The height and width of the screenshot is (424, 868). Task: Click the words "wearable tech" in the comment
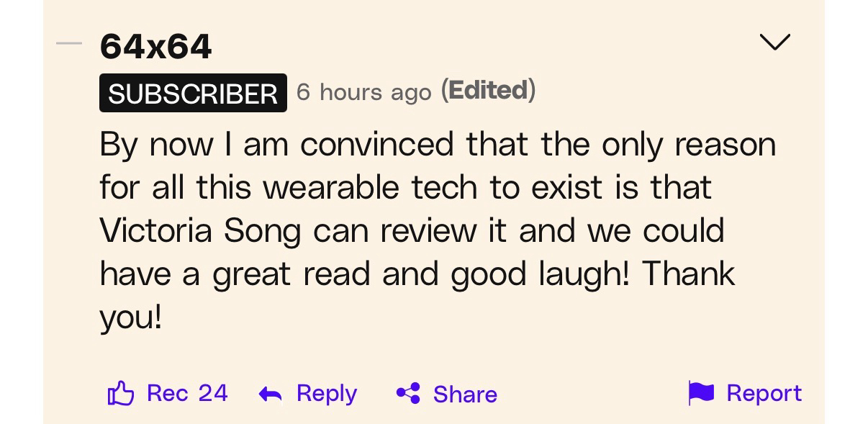[369, 187]
